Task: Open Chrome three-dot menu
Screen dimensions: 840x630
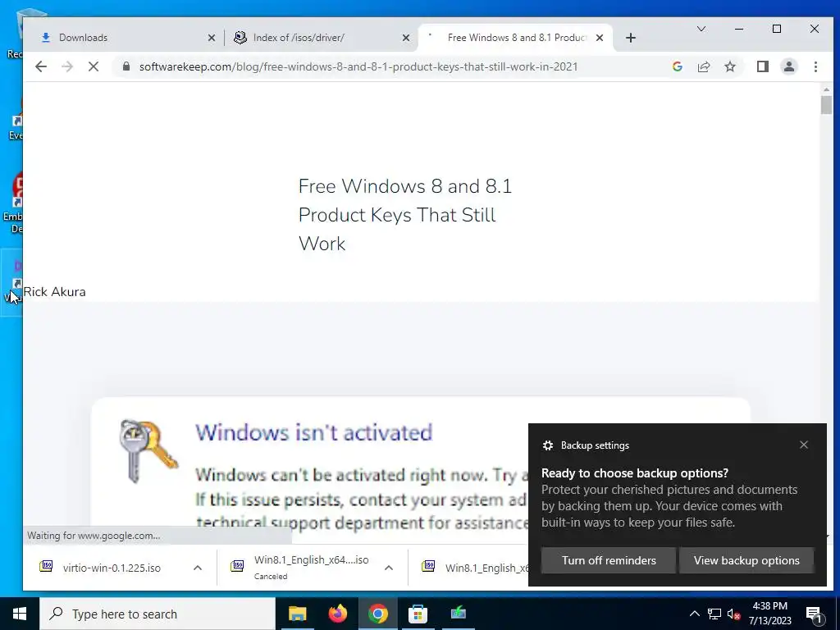Action: (815, 66)
